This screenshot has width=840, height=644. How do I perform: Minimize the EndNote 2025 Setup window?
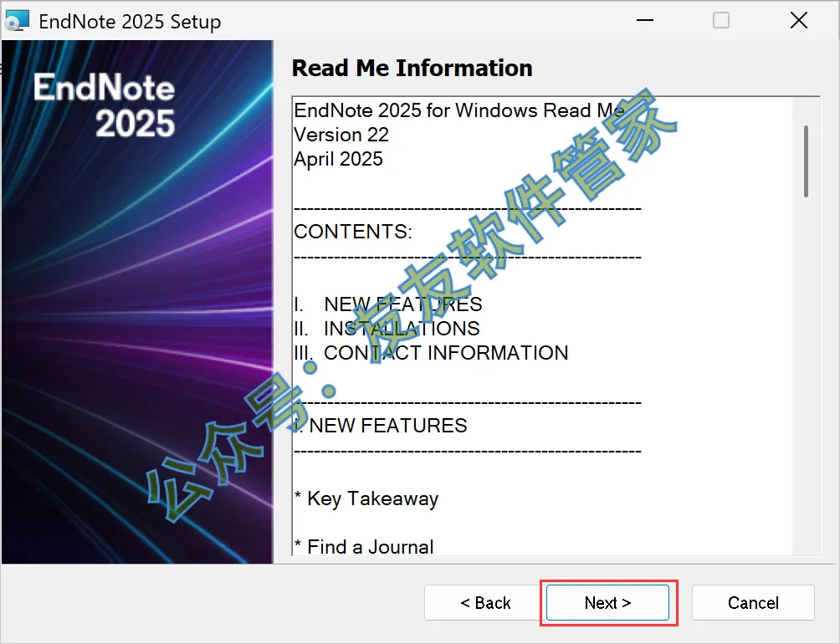(645, 21)
